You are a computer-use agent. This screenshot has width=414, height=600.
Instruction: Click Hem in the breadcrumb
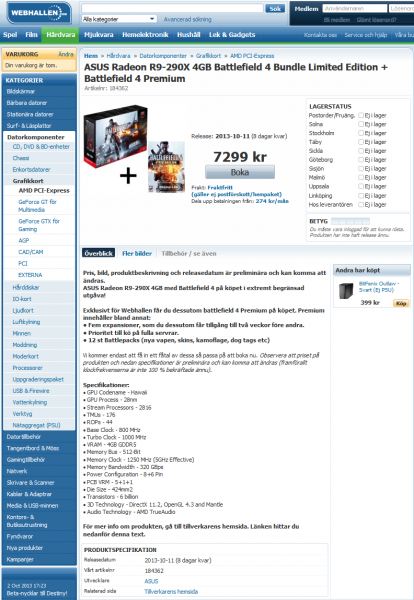click(91, 56)
